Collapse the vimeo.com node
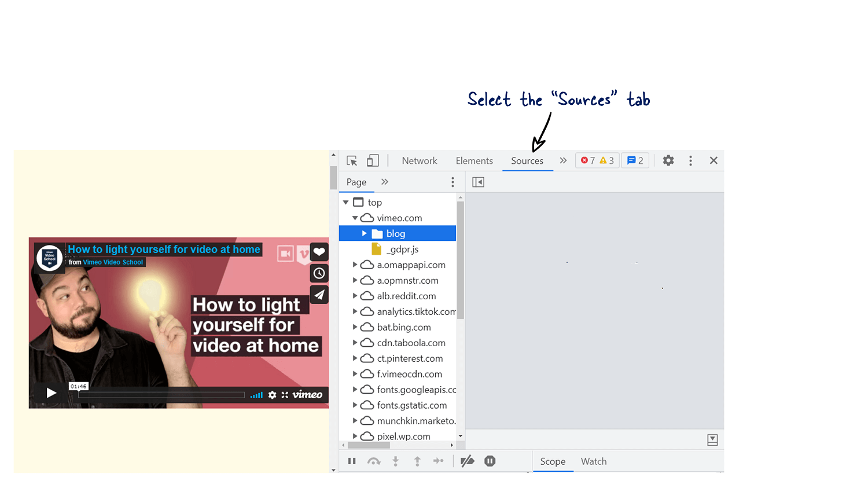The width and height of the screenshot is (868, 488). (x=355, y=218)
